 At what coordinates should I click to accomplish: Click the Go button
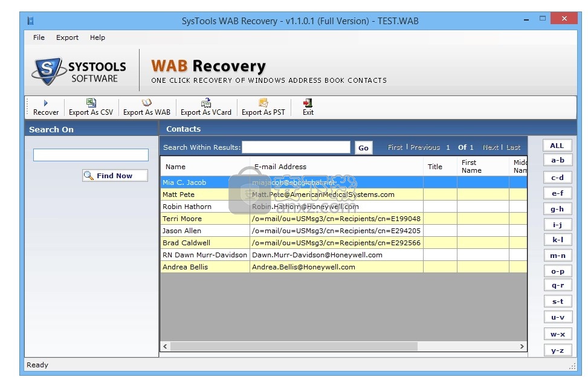click(363, 147)
